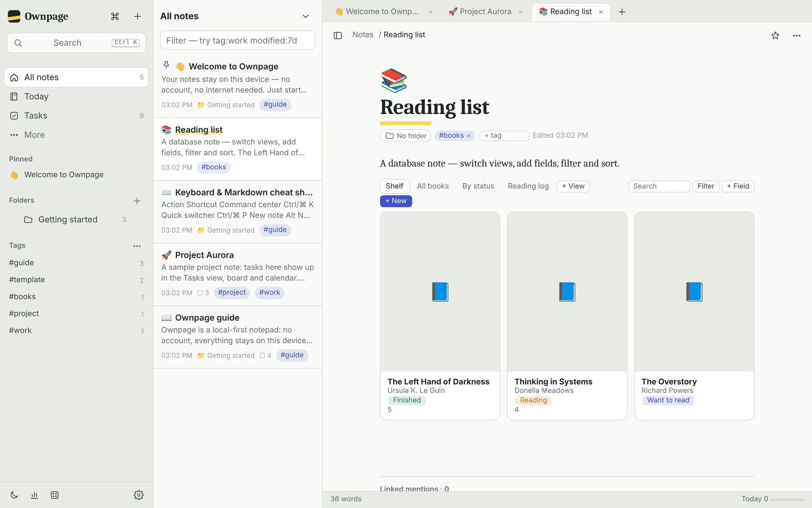Open the Reading log view

point(528,186)
